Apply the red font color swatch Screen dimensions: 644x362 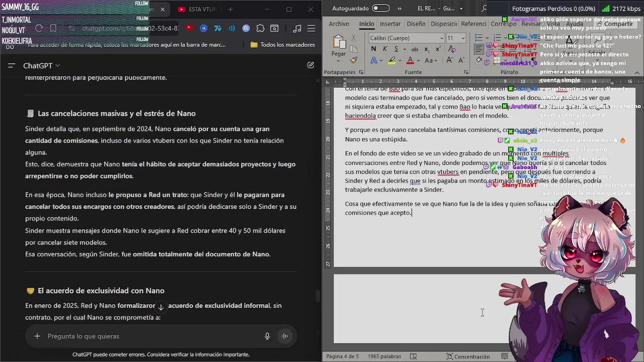coord(410,60)
